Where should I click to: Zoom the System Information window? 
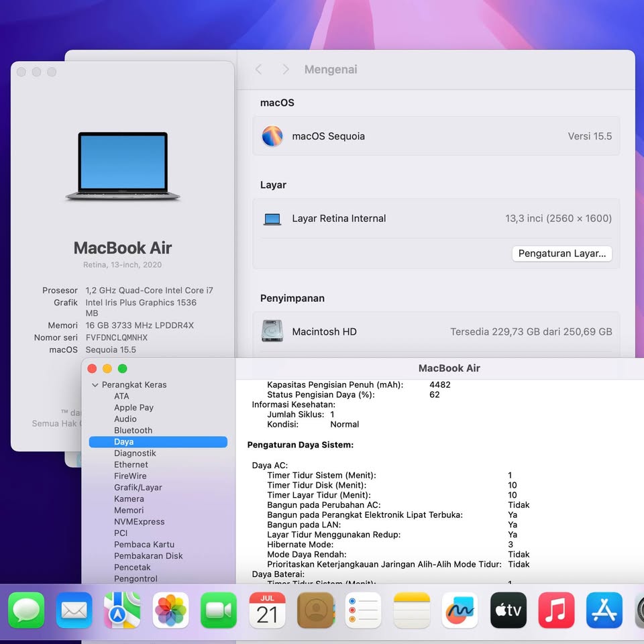pos(122,369)
